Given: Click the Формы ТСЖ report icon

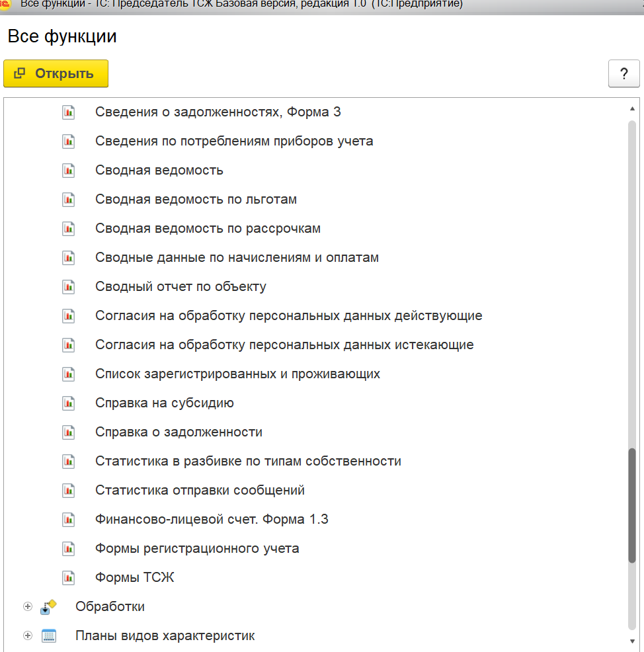Looking at the screenshot, I should click(x=68, y=578).
